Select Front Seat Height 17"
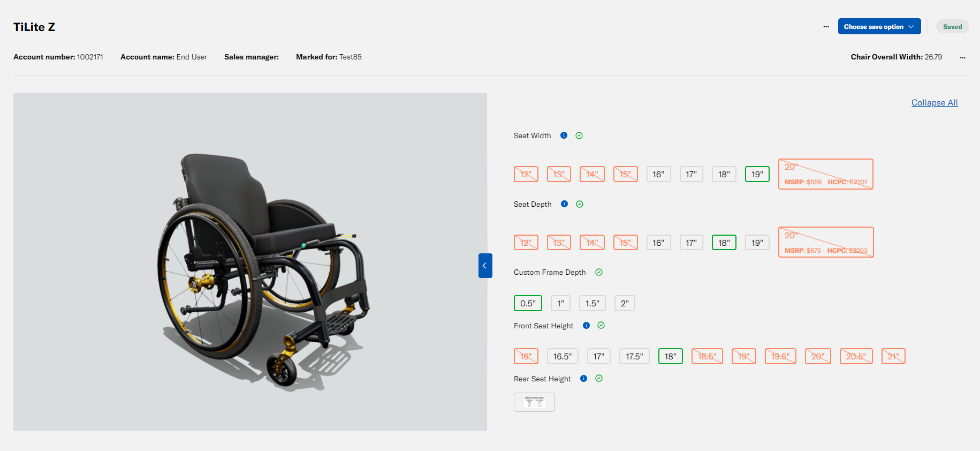 [x=598, y=356]
